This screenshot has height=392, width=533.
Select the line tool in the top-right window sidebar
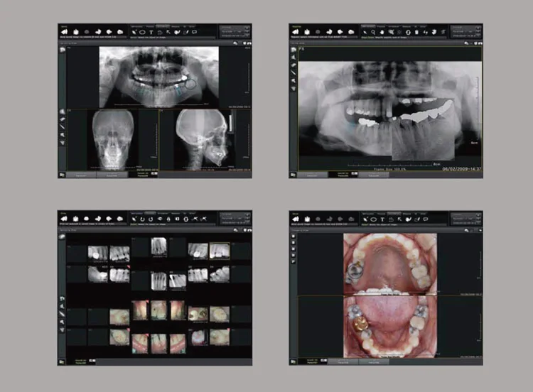(x=294, y=72)
